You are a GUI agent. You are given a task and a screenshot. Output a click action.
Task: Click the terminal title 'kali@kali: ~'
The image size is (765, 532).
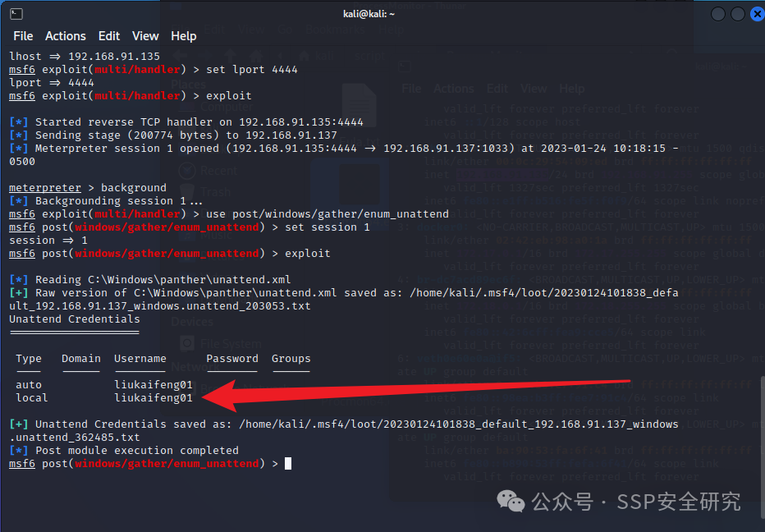(369, 14)
